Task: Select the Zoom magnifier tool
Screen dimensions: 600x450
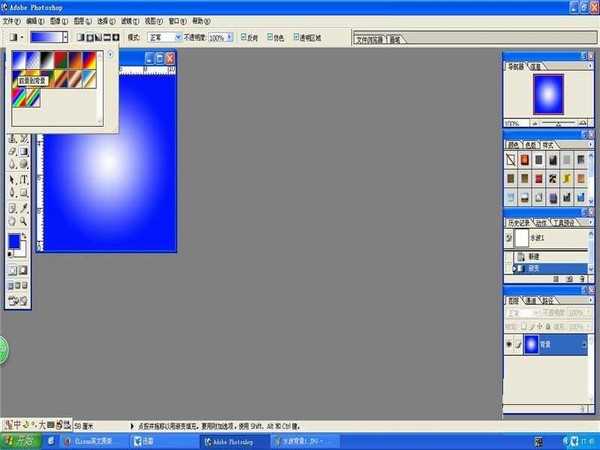Action: (24, 221)
